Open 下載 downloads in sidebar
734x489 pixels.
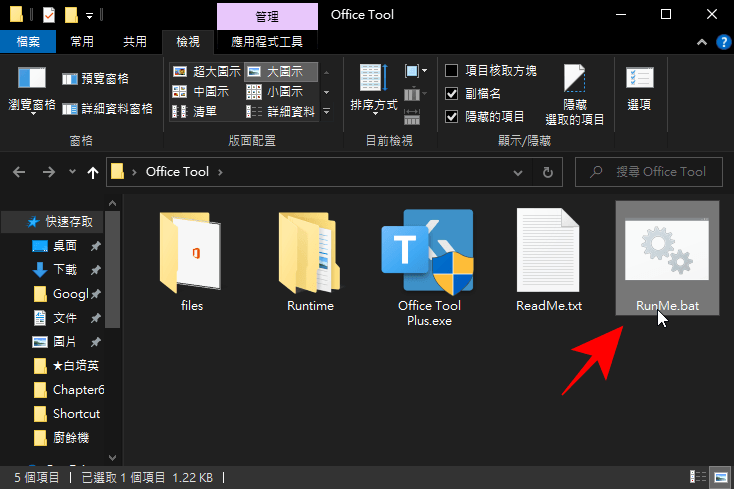65,270
